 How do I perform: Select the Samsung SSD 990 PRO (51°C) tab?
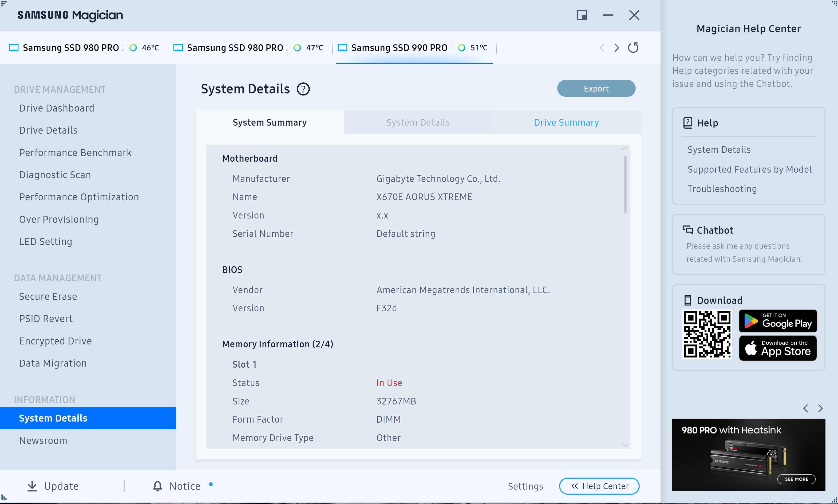[x=414, y=47]
